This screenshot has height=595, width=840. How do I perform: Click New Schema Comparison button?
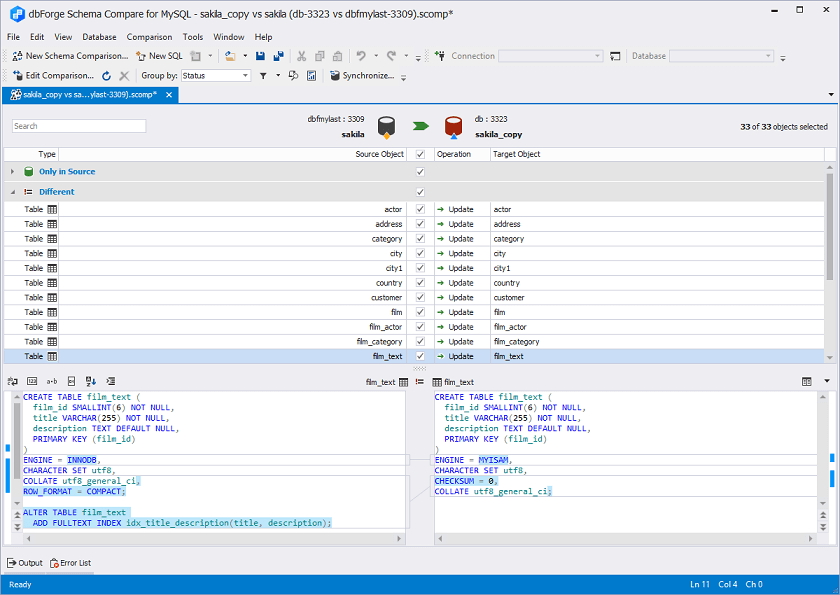[x=70, y=56]
